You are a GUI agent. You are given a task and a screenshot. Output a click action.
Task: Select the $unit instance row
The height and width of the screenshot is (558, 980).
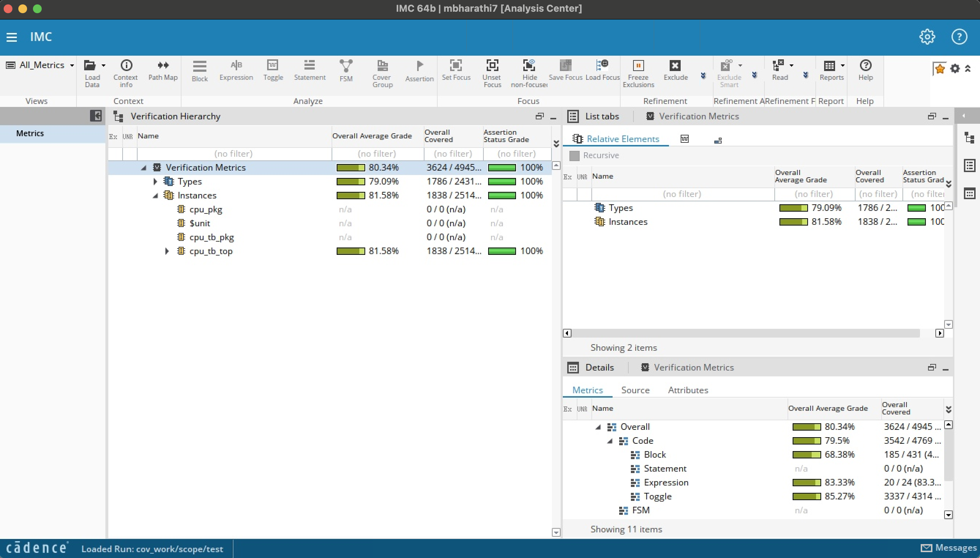[x=329, y=223]
